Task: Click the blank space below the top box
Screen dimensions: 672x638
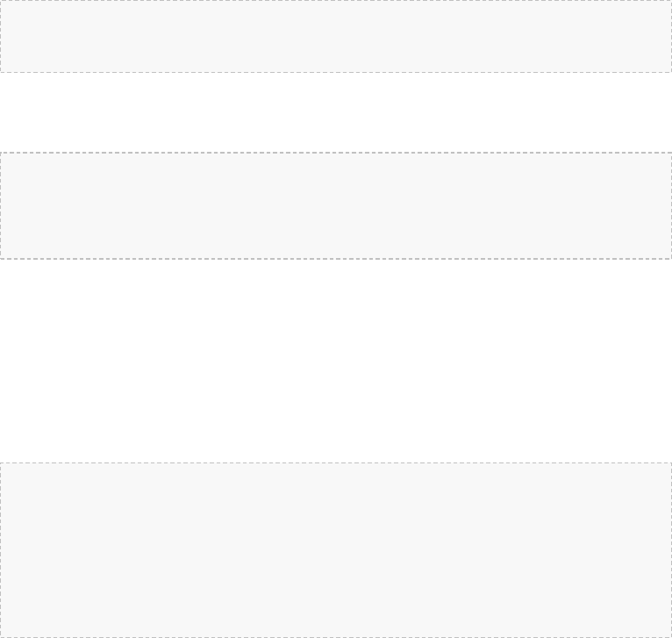Action: tap(336, 112)
